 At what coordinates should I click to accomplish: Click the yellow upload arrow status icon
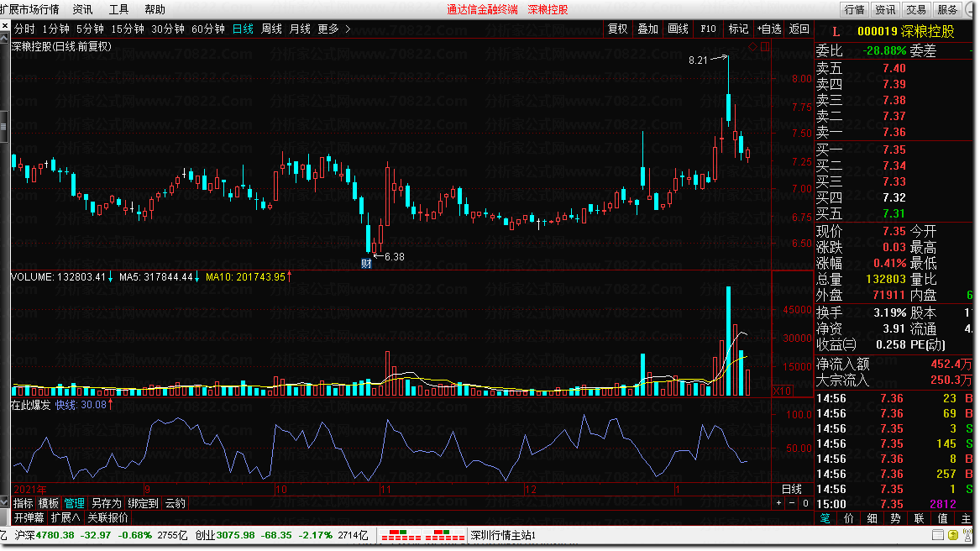click(952, 535)
